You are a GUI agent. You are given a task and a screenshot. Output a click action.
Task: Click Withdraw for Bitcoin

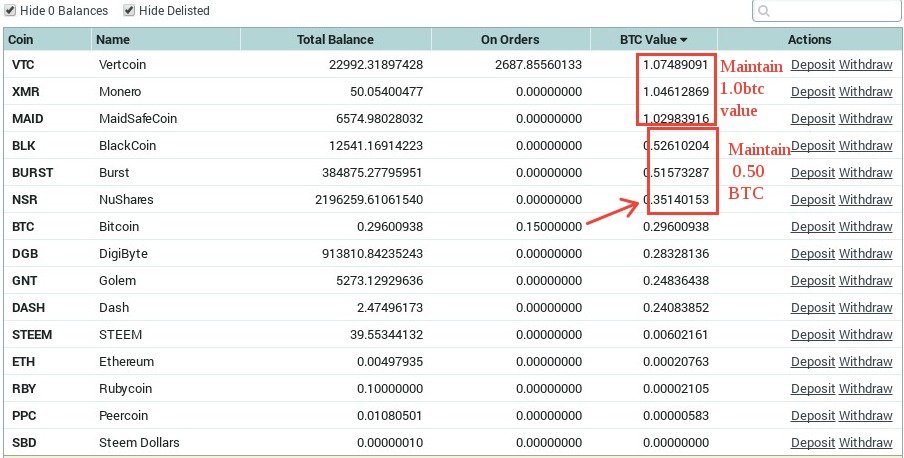point(865,227)
